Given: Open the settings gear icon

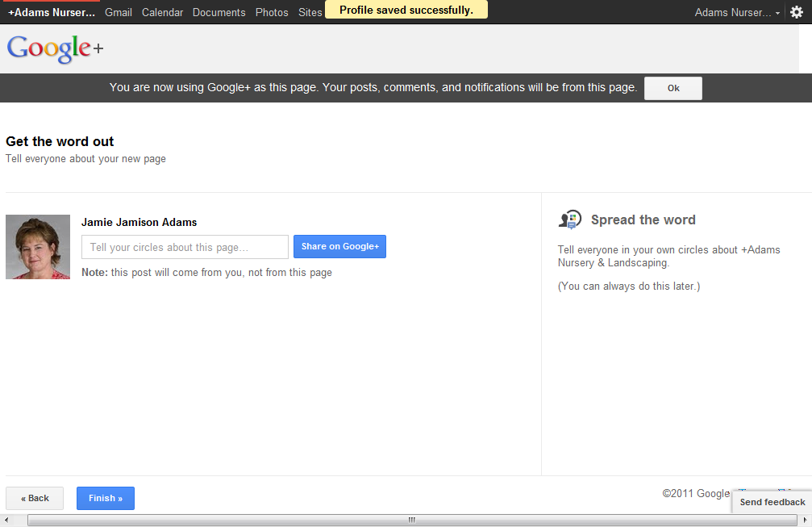Looking at the screenshot, I should (797, 12).
